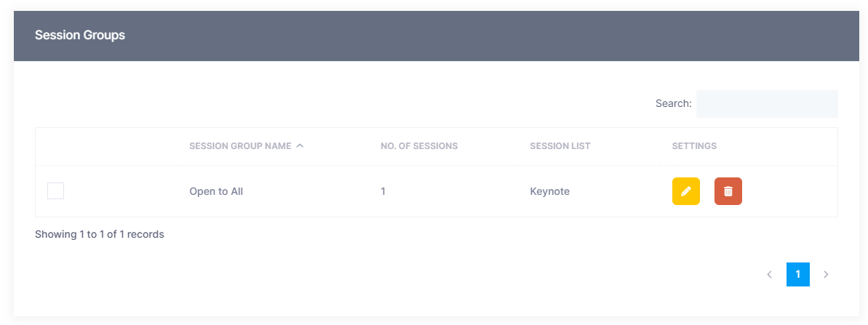Select page 1 in pagination
Screen dimensions: 868x325
click(797, 274)
